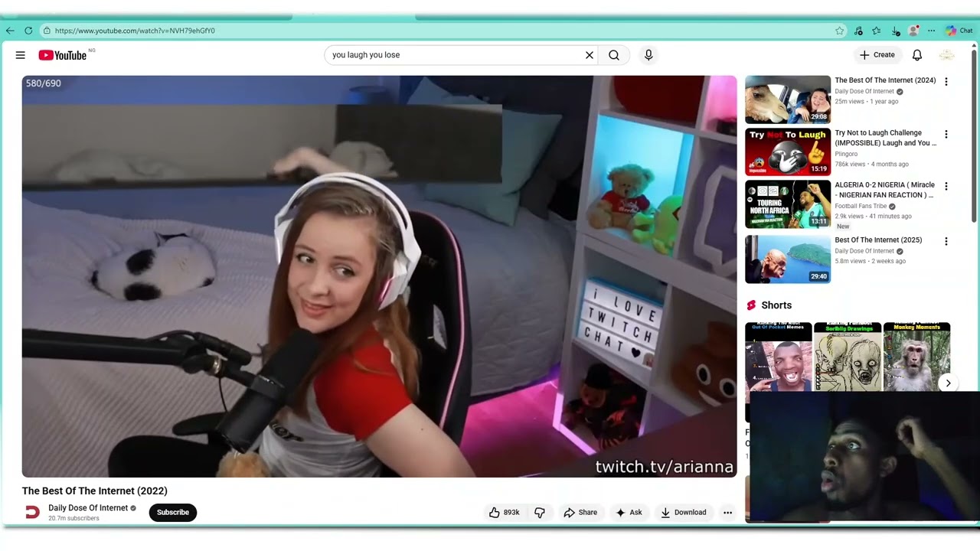This screenshot has width=980, height=551.
Task: Open the notifications bell
Action: [917, 55]
